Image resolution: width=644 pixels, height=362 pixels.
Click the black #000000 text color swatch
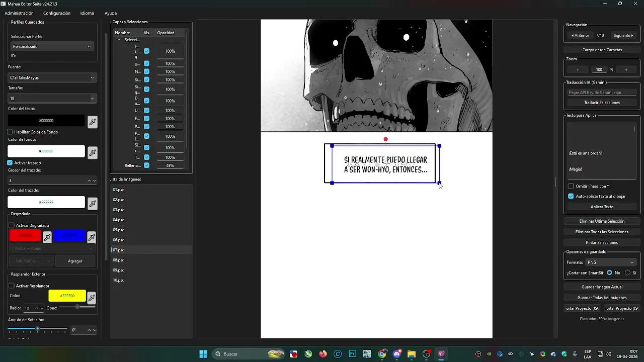[x=46, y=121]
